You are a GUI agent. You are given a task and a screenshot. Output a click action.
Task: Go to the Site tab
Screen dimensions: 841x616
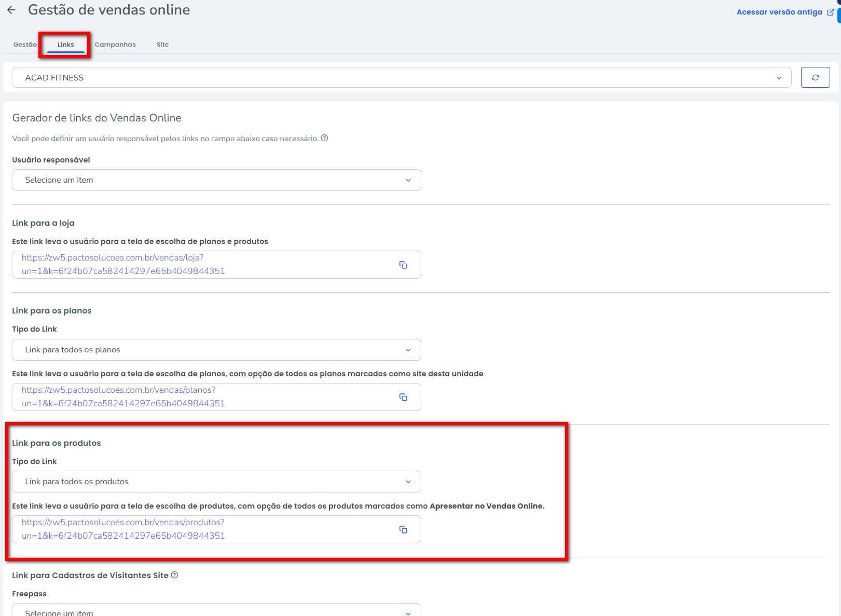tap(162, 45)
